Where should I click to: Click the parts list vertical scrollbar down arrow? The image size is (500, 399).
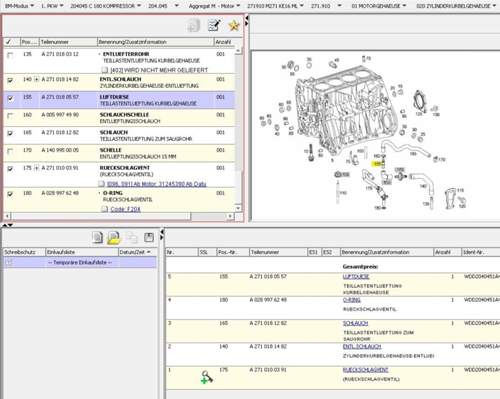(x=238, y=208)
